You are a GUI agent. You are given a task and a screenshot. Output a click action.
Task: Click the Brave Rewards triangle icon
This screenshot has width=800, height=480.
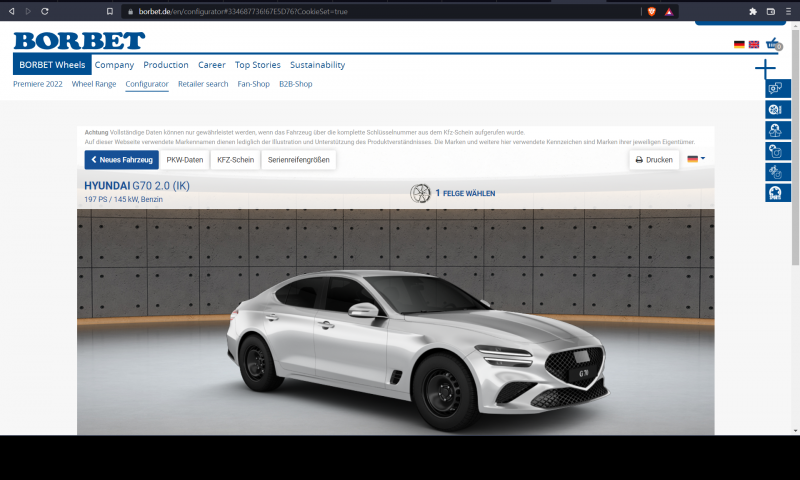pos(669,12)
